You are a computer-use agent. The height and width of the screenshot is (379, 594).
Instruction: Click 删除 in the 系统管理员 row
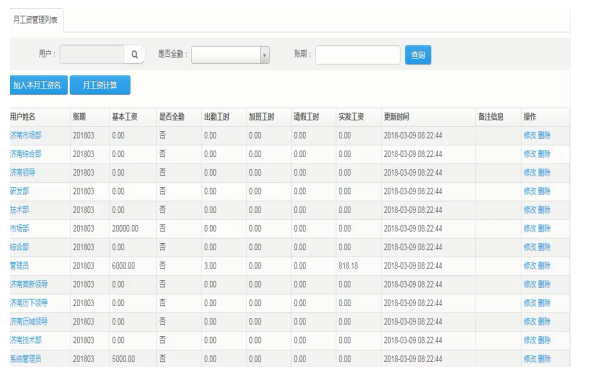(544, 359)
